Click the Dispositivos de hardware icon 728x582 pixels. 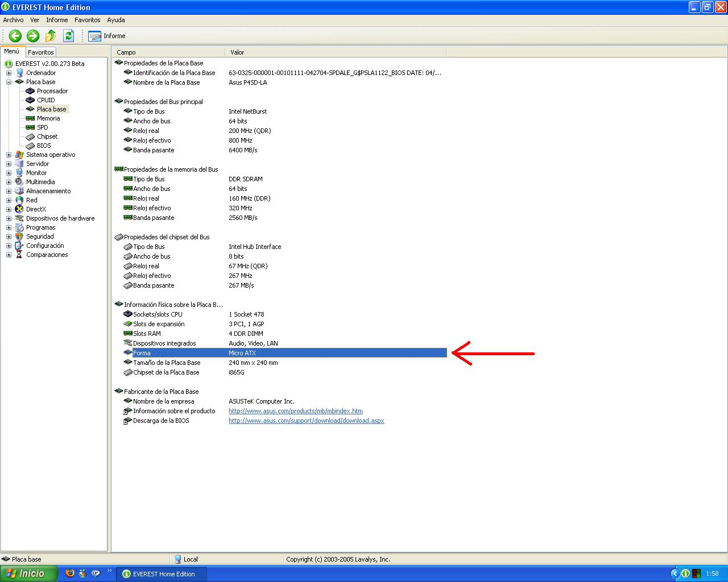click(19, 218)
